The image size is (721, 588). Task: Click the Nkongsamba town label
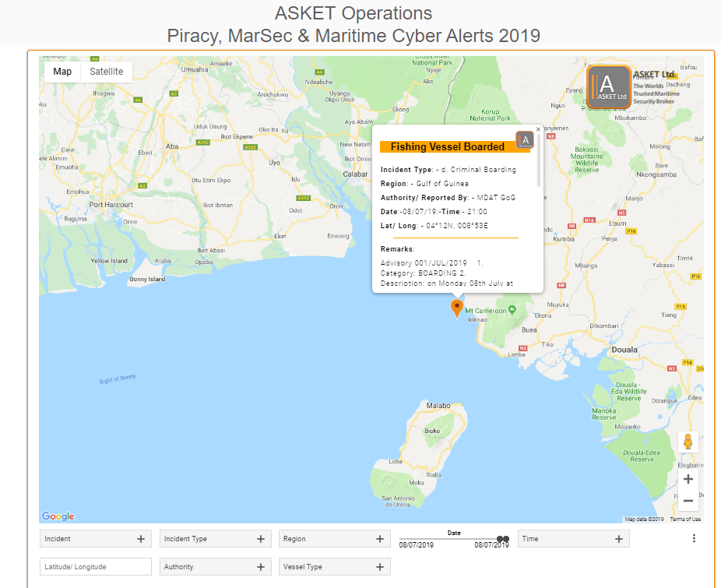coord(656,174)
